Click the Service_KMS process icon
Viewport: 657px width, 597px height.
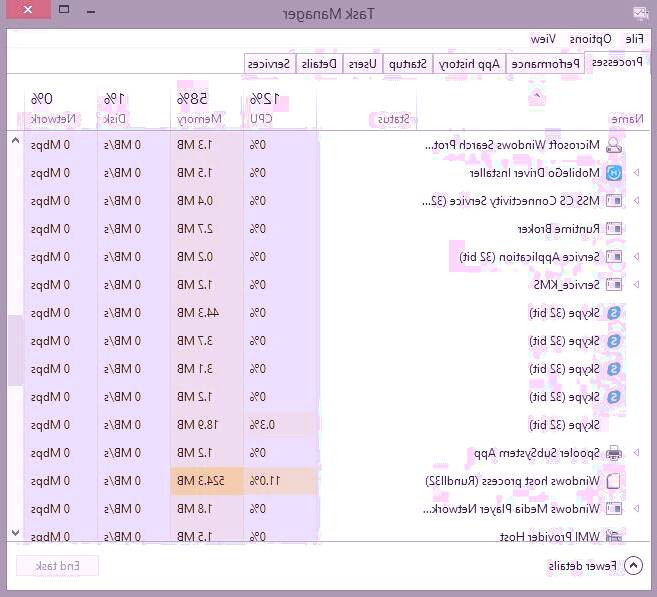pyautogui.click(x=614, y=285)
